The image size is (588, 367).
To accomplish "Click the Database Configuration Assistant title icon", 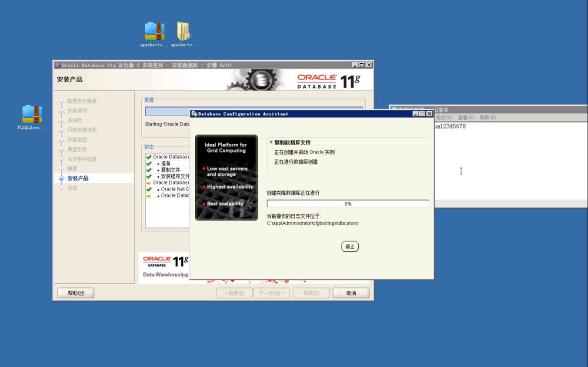I will 194,114.
